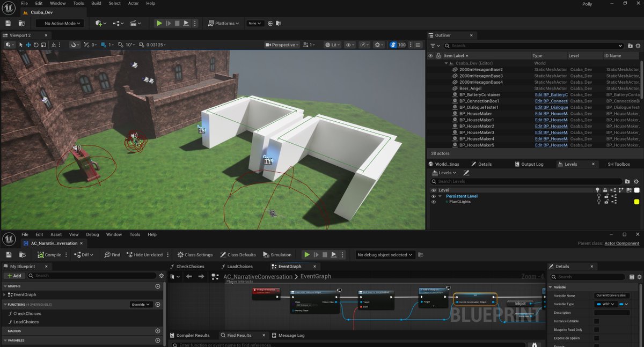Open the Build menu in main menu bar
Image resolution: width=644 pixels, height=347 pixels.
click(96, 3)
